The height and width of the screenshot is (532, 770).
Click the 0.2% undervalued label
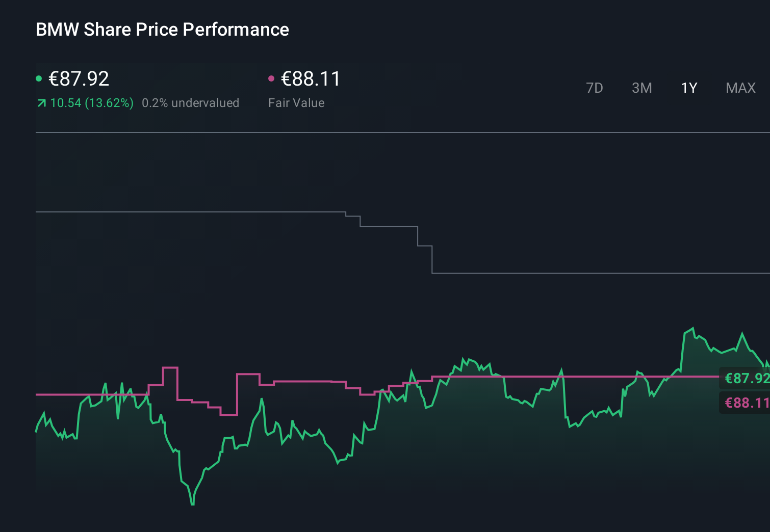tap(190, 103)
